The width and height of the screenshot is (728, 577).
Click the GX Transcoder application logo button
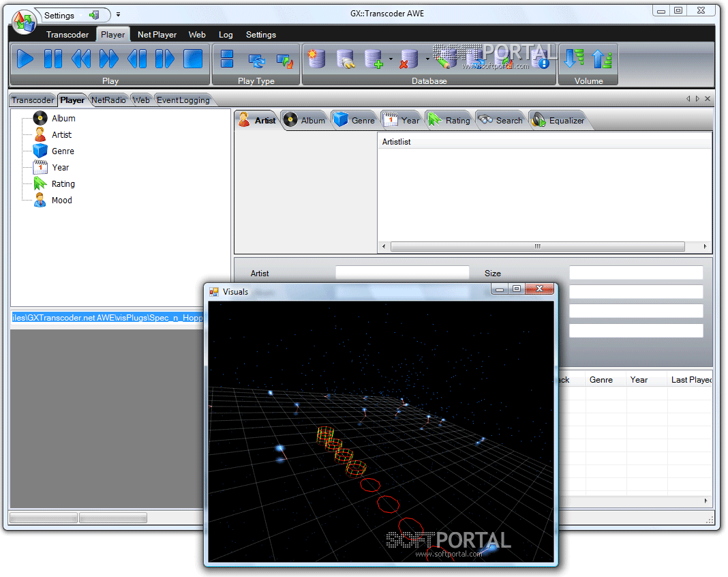coord(24,21)
